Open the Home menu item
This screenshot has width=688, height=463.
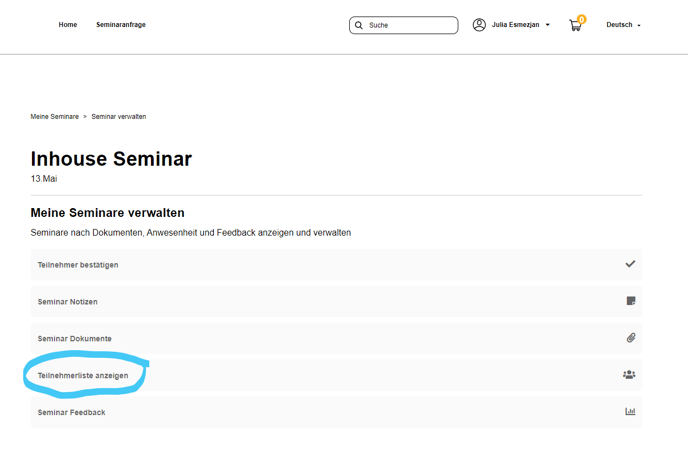[x=68, y=25]
